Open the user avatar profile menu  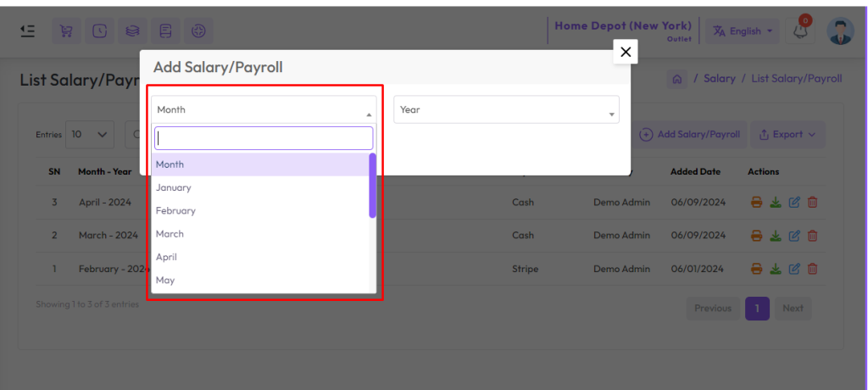840,31
